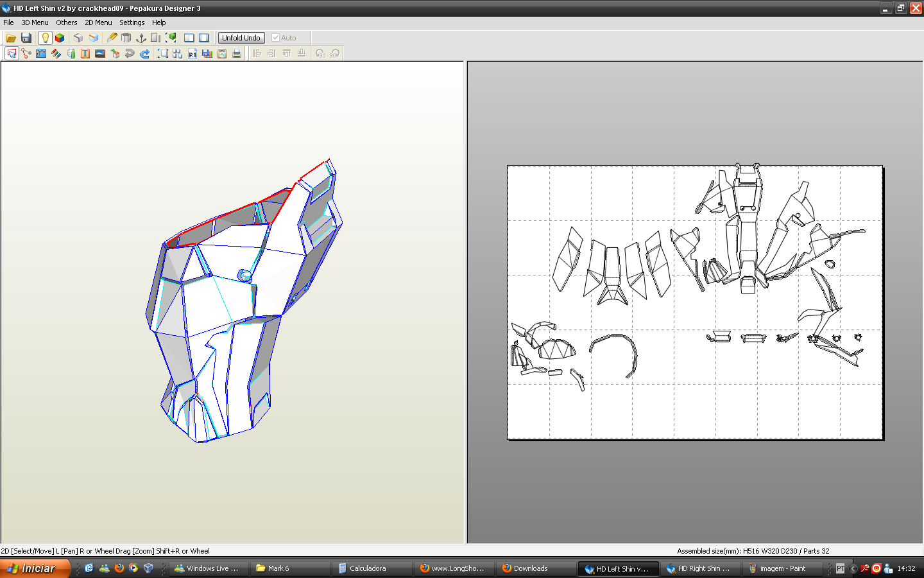Switch to imagem - Paint taskbar window
This screenshot has width=924, height=578.
point(783,568)
